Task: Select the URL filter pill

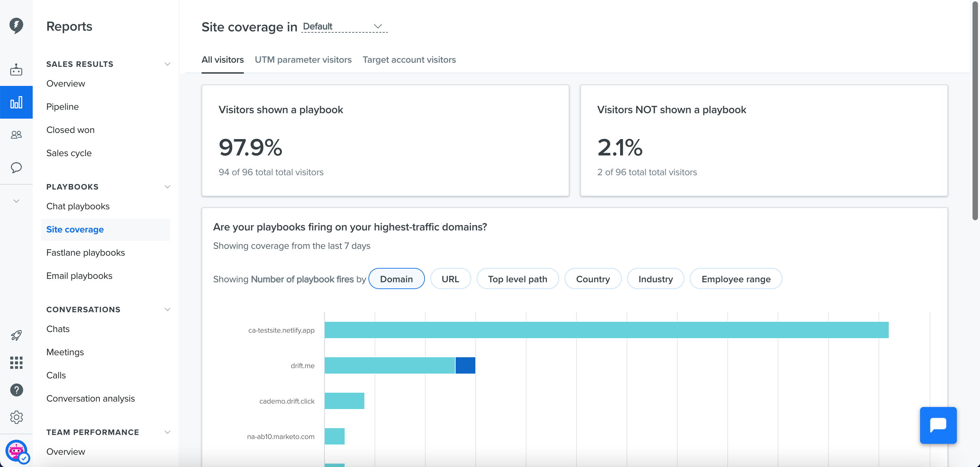Action: 451,279
